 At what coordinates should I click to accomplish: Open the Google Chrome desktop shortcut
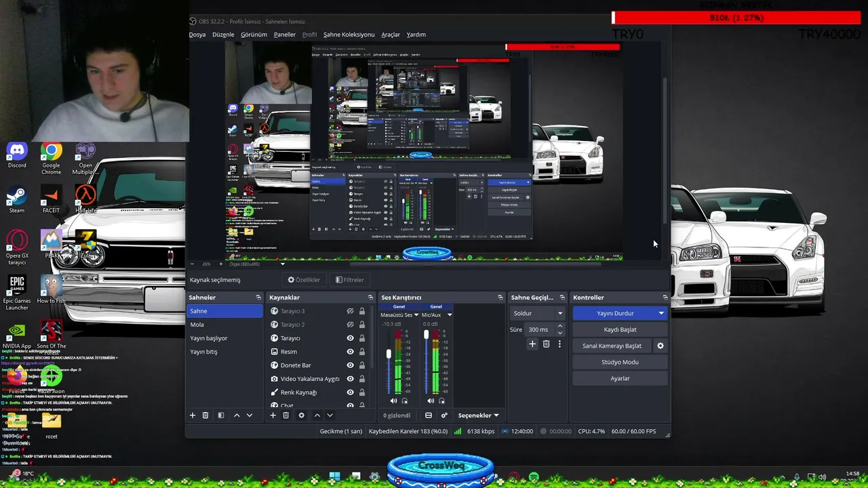tap(51, 159)
